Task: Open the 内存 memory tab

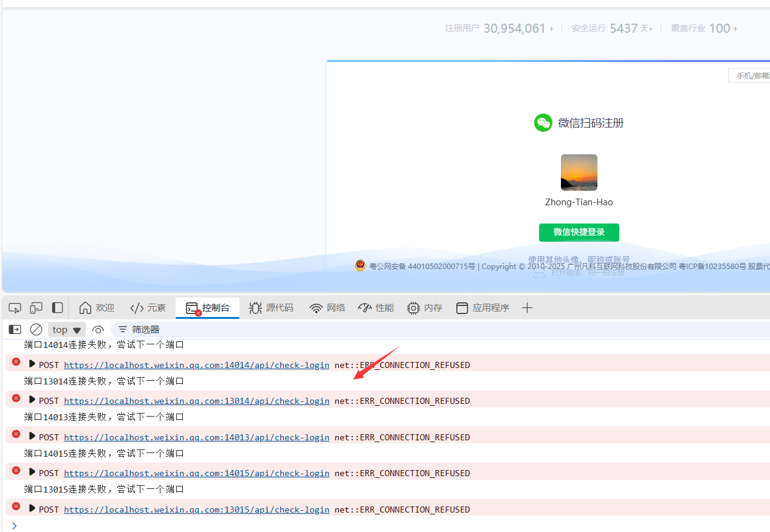Action: pyautogui.click(x=425, y=308)
